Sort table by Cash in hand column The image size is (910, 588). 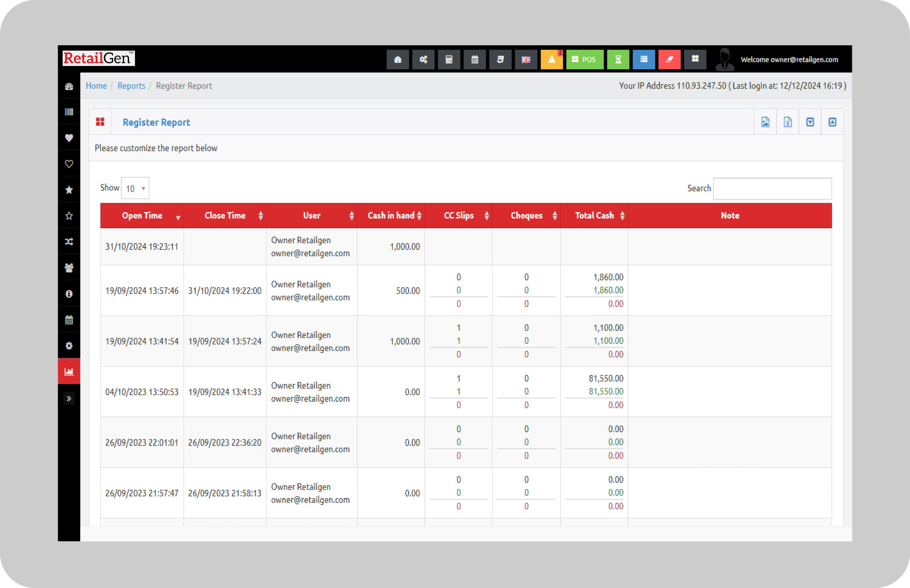click(x=391, y=216)
